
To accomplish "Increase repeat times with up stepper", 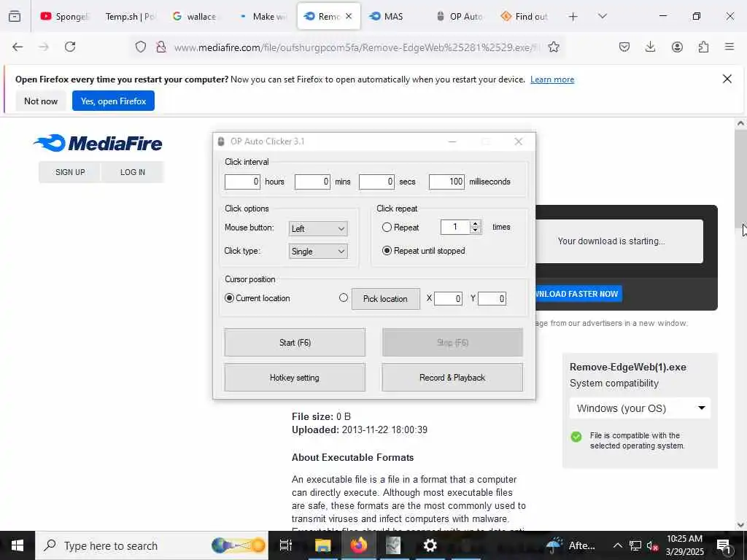I will pyautogui.click(x=475, y=224).
